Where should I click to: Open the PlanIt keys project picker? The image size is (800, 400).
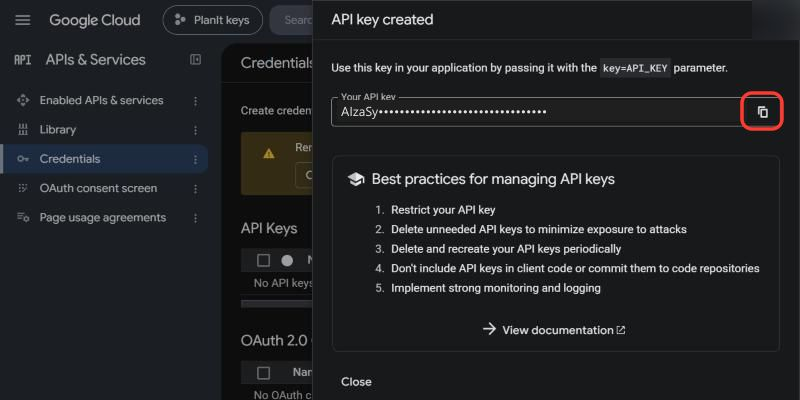[212, 20]
